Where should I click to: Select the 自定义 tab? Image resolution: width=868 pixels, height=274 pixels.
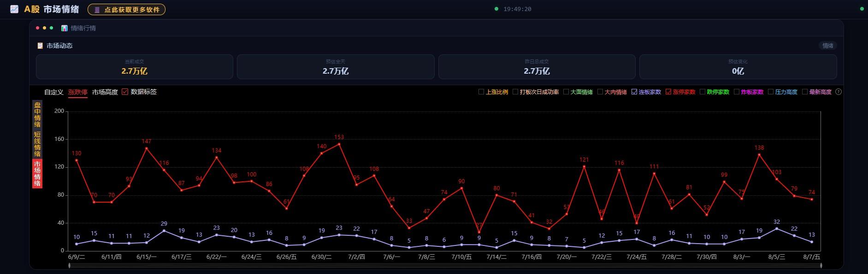pyautogui.click(x=53, y=92)
